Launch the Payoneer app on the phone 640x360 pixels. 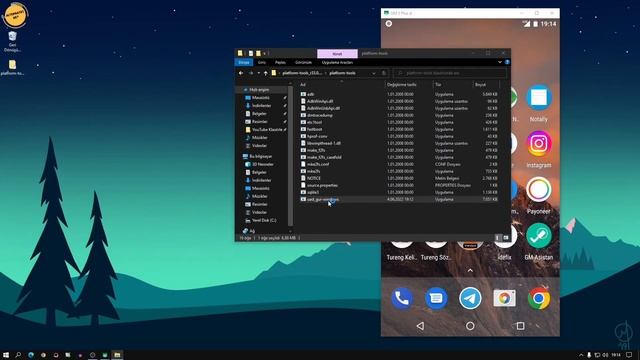click(538, 190)
